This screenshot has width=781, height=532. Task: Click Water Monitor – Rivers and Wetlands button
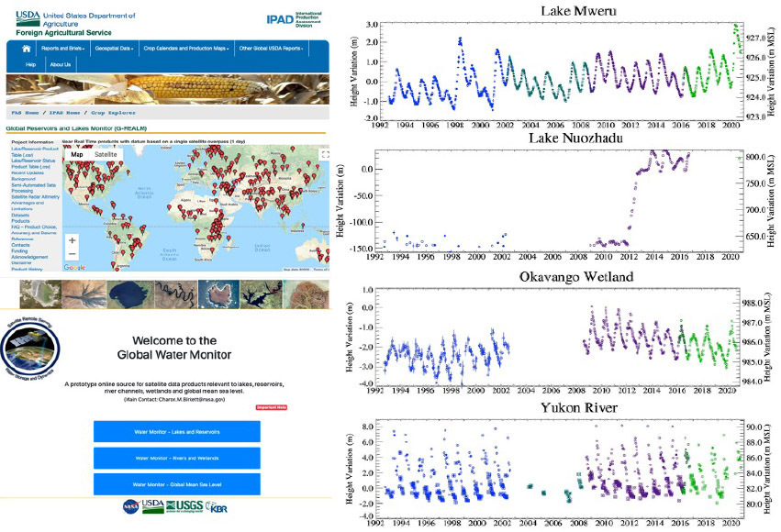point(177,458)
